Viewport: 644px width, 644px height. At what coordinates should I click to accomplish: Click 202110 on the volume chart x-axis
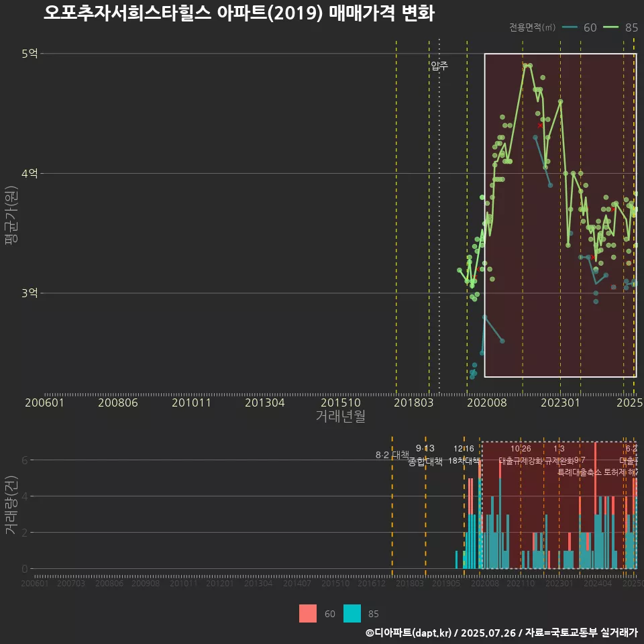pos(521,583)
